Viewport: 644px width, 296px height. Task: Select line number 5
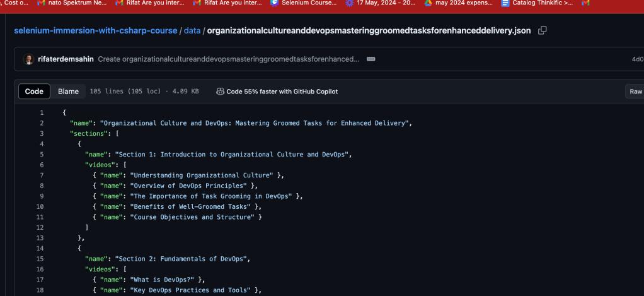(x=42, y=155)
